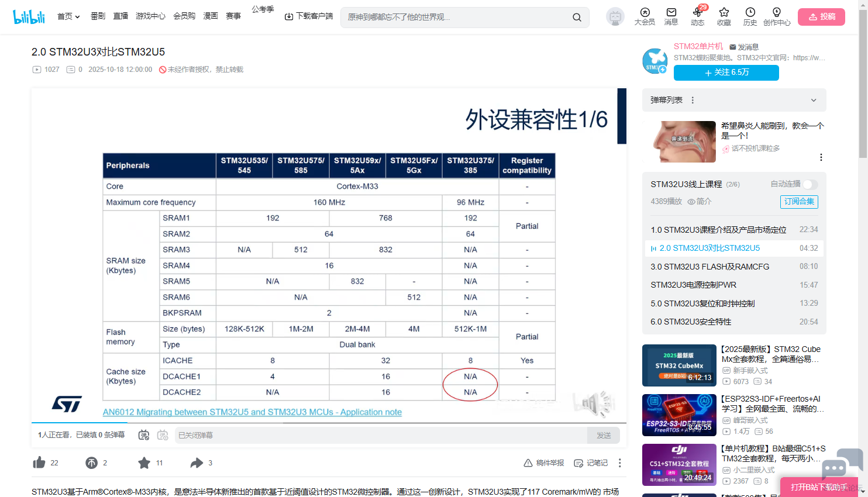868x497 pixels.
Task: Click 订阅合集 subscribe button
Action: point(799,202)
